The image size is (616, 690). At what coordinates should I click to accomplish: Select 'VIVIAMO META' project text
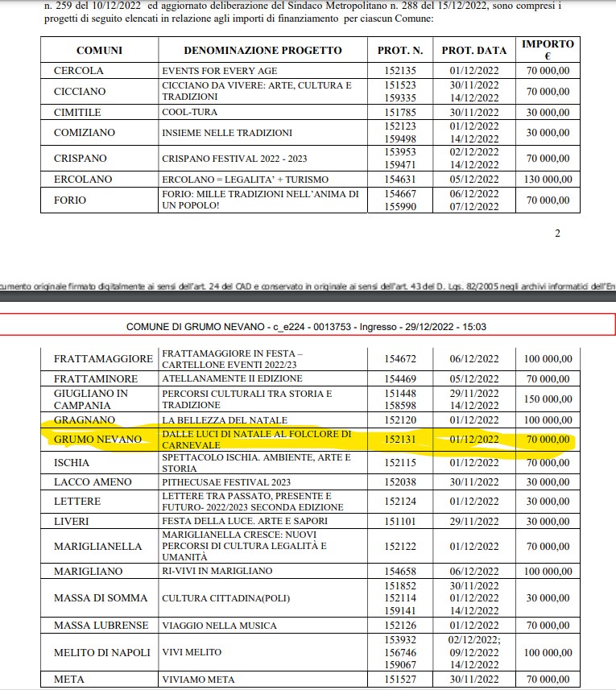click(x=198, y=680)
